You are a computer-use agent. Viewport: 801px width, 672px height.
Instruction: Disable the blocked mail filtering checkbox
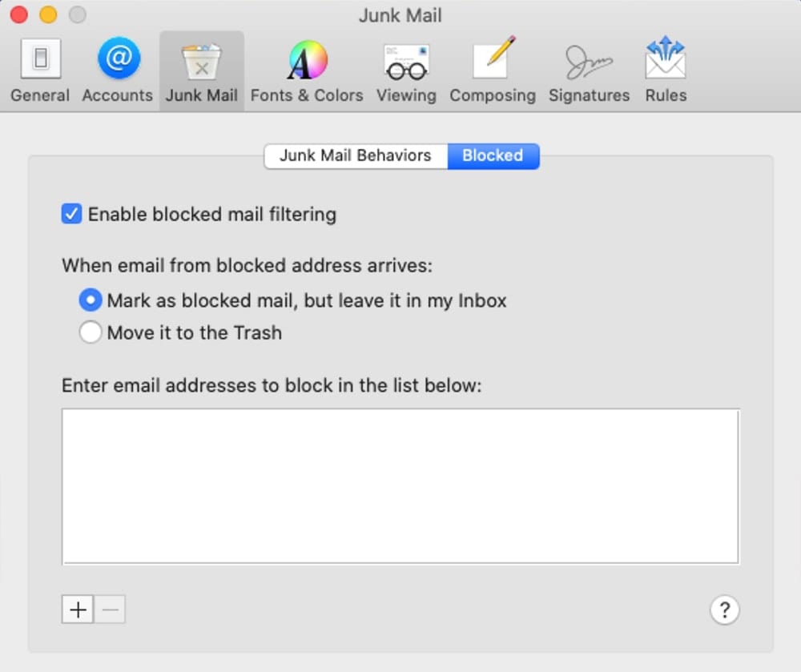[x=72, y=214]
